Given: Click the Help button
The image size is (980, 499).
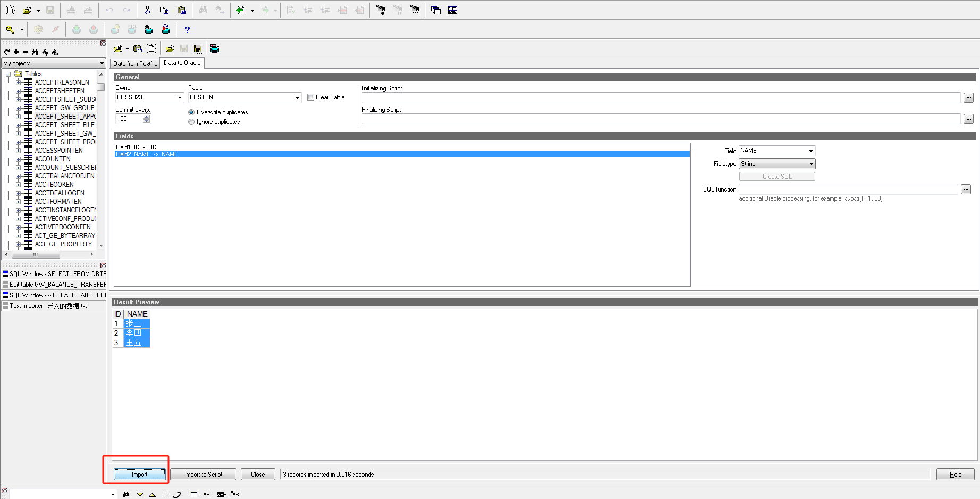Looking at the screenshot, I should pyautogui.click(x=956, y=475).
